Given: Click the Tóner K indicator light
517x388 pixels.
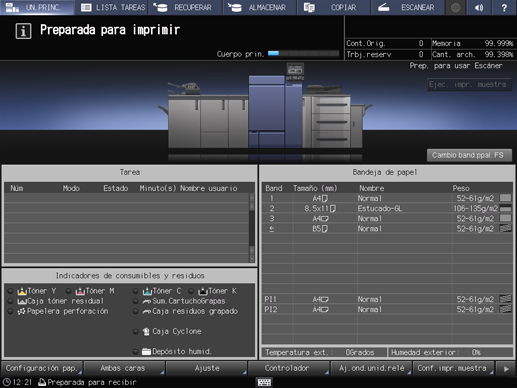Looking at the screenshot, I should [191, 291].
